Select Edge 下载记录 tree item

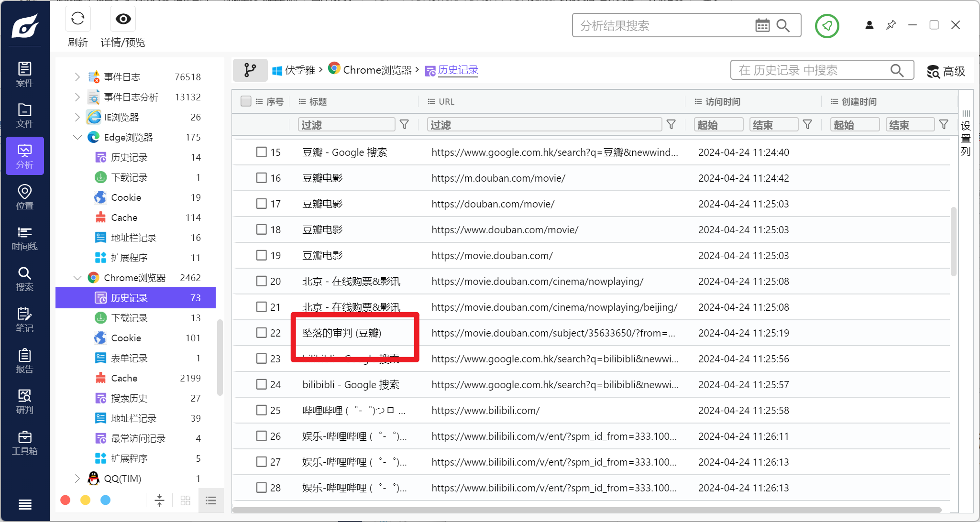[129, 177]
